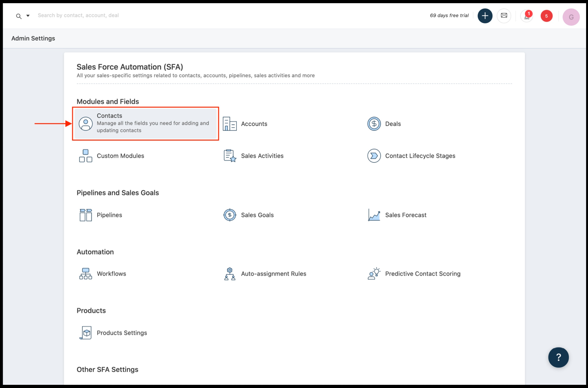Open Sales Activities settings
The height and width of the screenshot is (388, 588).
tap(262, 156)
